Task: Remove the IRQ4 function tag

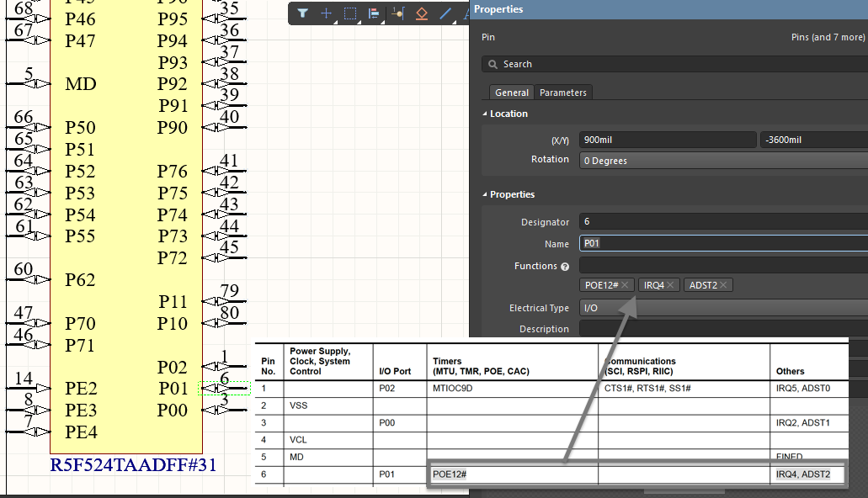Action: 671,284
